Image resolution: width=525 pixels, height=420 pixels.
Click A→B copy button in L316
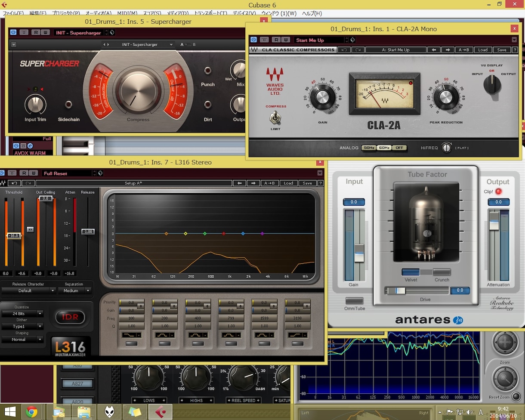(269, 183)
